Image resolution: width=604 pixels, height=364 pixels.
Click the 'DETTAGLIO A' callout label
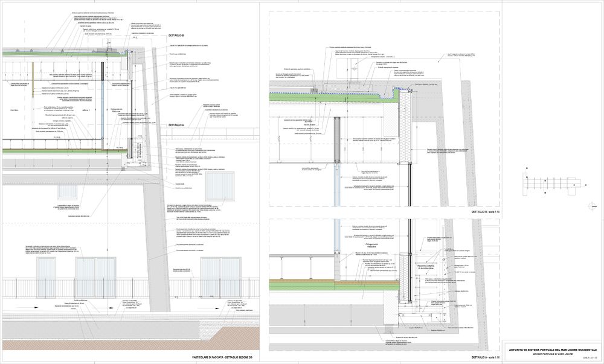pos(177,126)
